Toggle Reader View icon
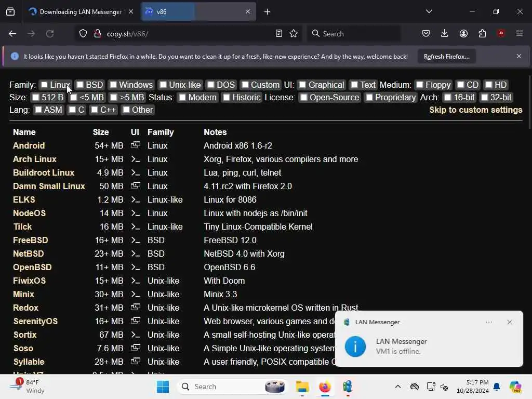Screen dimensions: 532x399 279,33
